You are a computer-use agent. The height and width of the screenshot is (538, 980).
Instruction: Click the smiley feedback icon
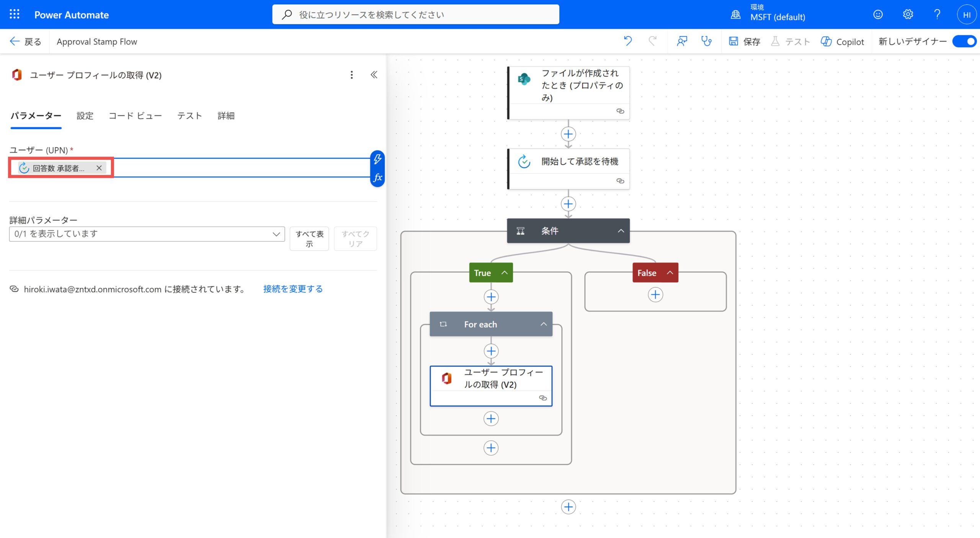tap(877, 14)
